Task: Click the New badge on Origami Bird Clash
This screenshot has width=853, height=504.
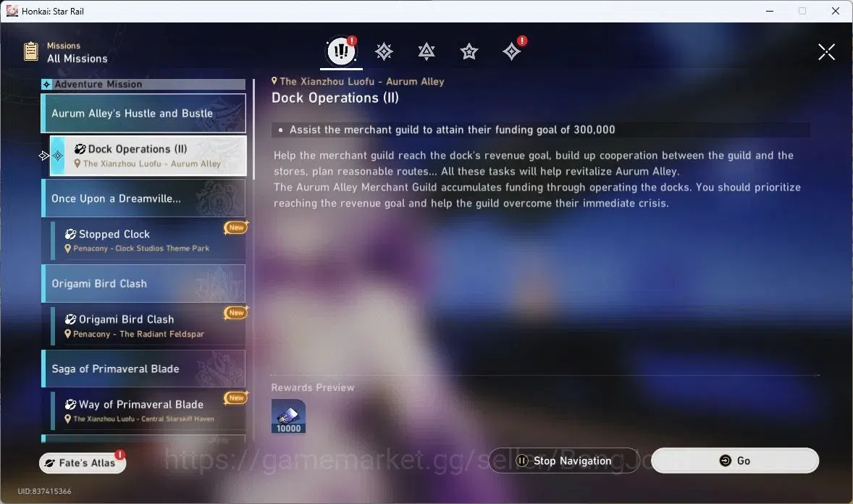Action: pyautogui.click(x=236, y=312)
